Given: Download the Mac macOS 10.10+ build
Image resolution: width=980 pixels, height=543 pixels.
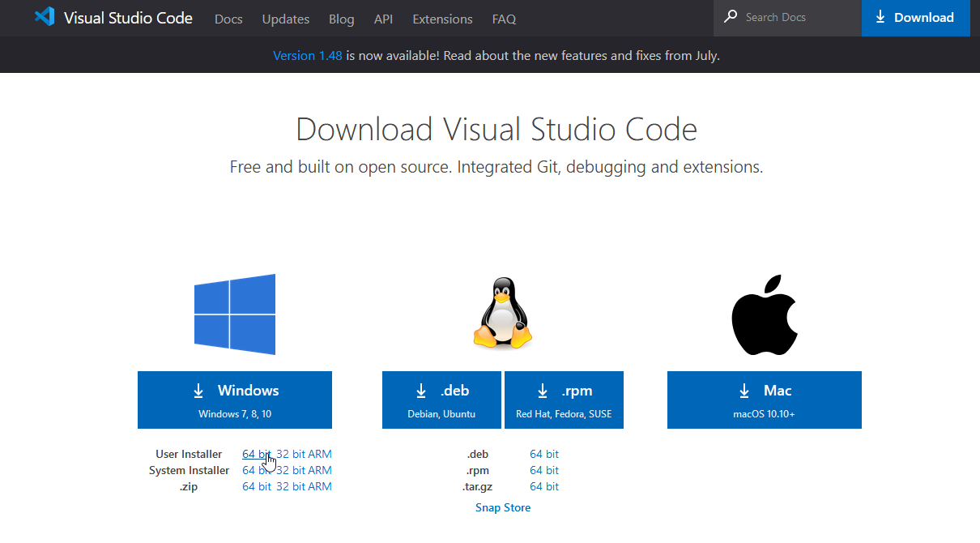Looking at the screenshot, I should (x=764, y=400).
